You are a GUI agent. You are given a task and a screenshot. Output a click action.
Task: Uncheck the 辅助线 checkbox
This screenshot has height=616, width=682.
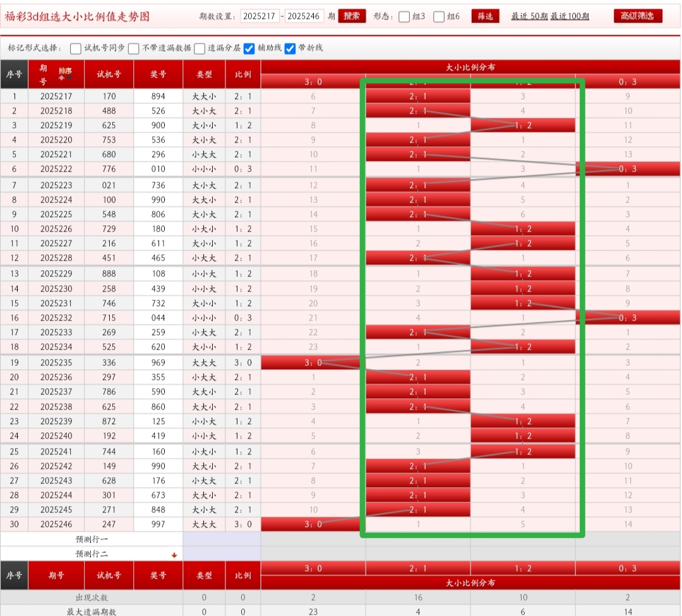(249, 49)
